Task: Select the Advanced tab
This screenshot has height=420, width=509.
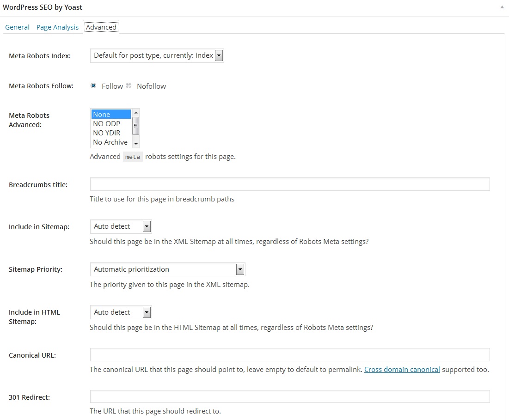Action: coord(101,27)
